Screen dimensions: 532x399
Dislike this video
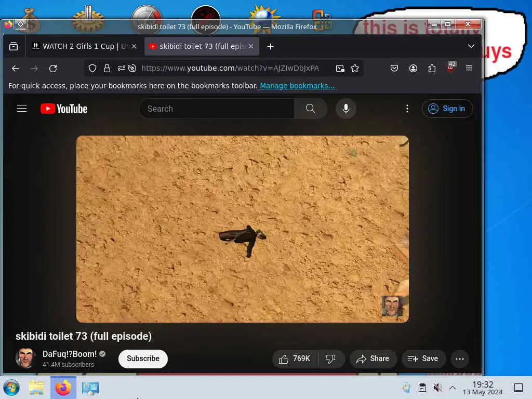[331, 358]
